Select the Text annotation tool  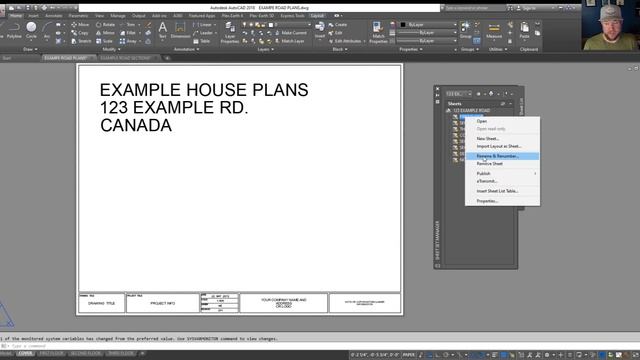pyautogui.click(x=162, y=31)
